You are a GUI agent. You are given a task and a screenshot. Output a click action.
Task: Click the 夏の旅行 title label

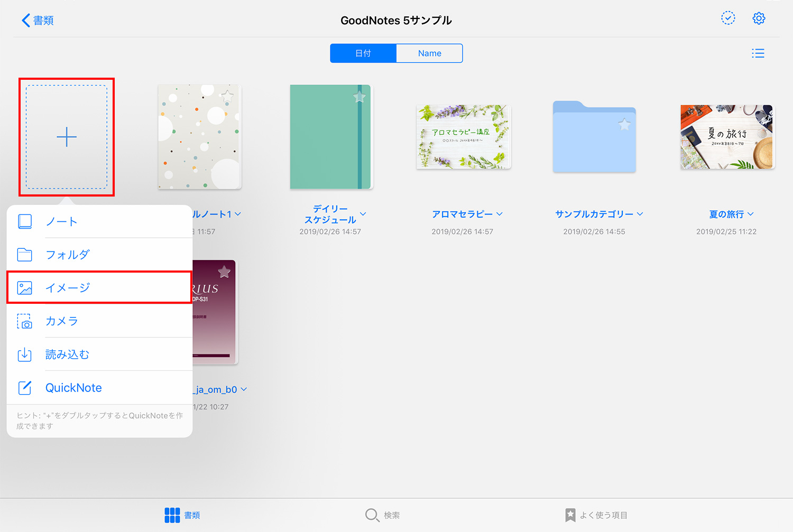(x=726, y=214)
